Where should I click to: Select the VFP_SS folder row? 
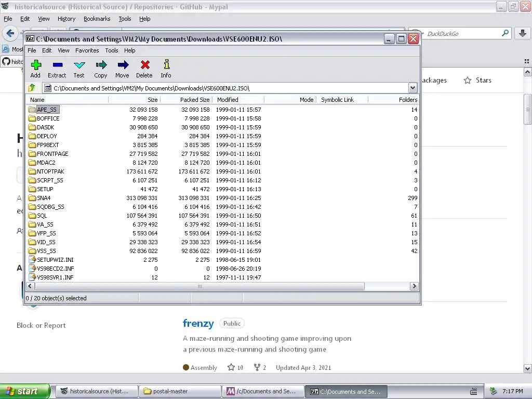[222, 233]
